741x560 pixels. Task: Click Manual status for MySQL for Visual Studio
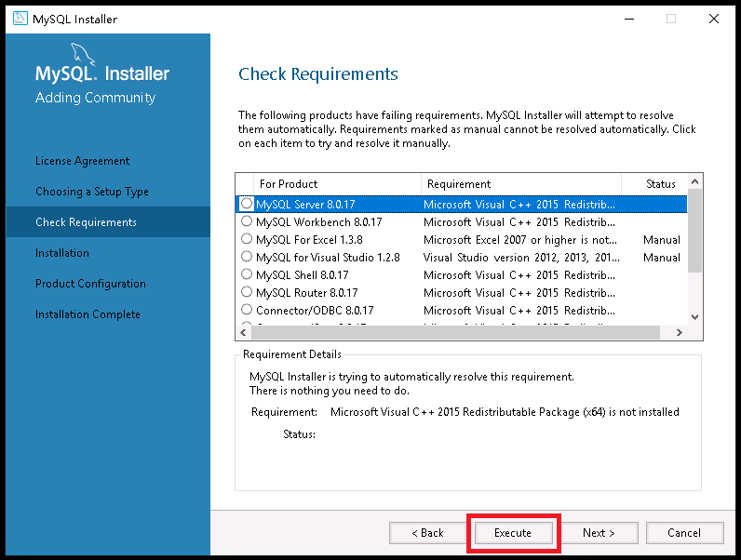tap(662, 258)
